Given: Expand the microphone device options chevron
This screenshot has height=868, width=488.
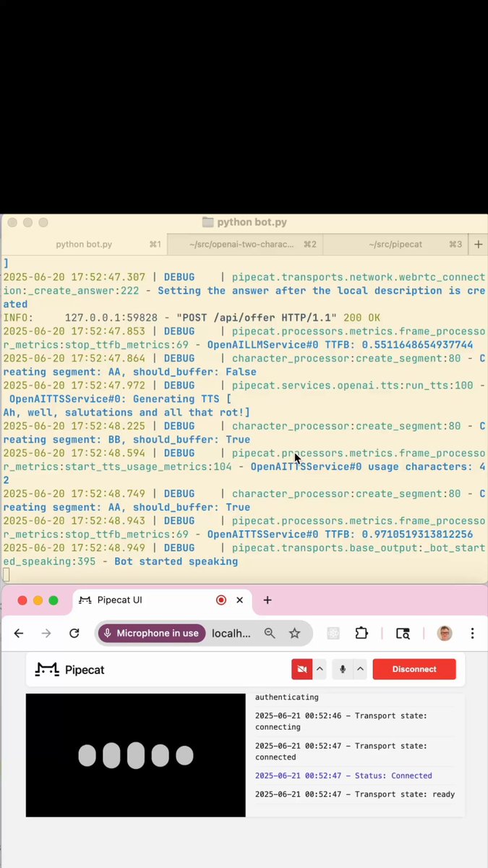Looking at the screenshot, I should click(x=361, y=669).
